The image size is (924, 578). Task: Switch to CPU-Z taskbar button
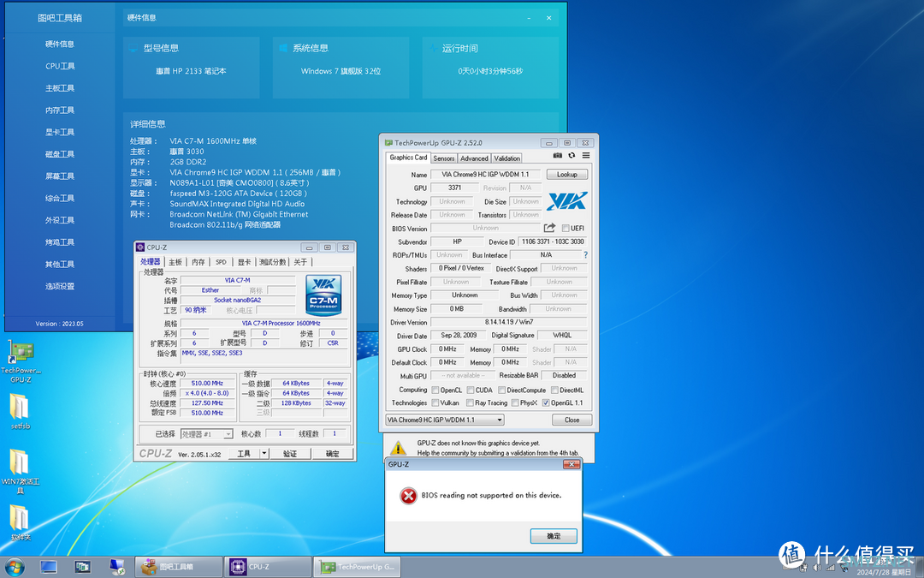click(x=268, y=567)
